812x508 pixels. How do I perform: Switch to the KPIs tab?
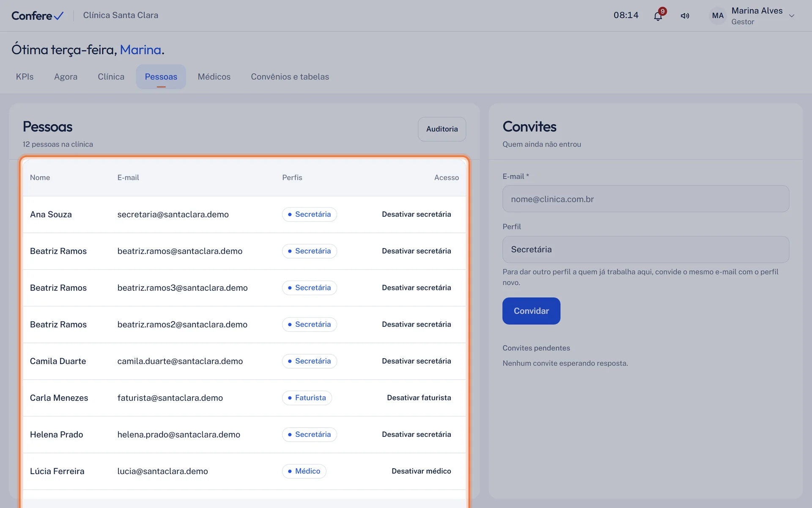[25, 77]
